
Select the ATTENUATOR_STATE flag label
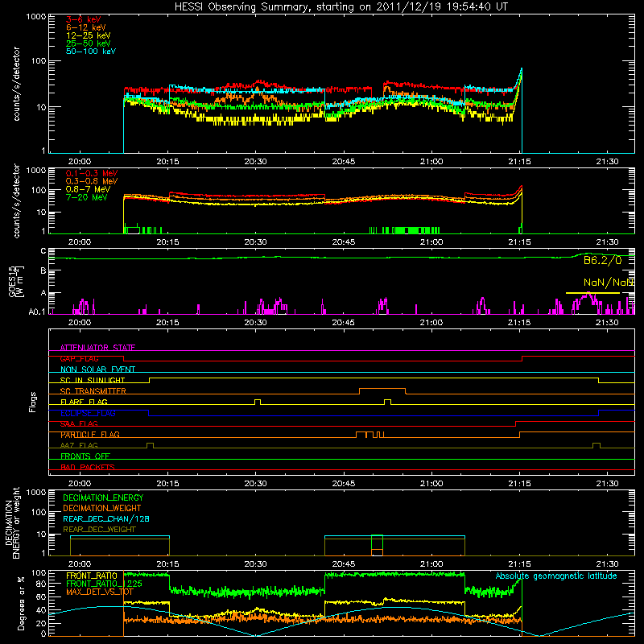coord(97,348)
